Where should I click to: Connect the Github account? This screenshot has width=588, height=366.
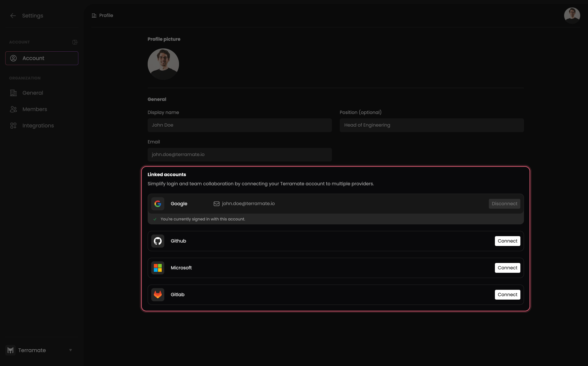[507, 241]
